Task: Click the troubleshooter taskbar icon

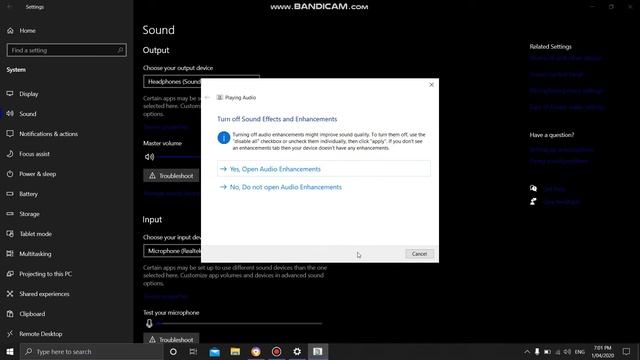Action: (318, 351)
